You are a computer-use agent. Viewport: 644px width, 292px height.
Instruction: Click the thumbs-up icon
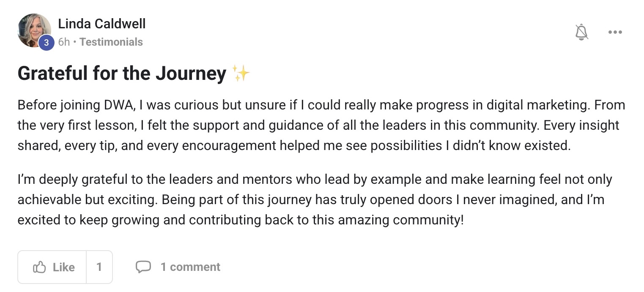coord(39,267)
